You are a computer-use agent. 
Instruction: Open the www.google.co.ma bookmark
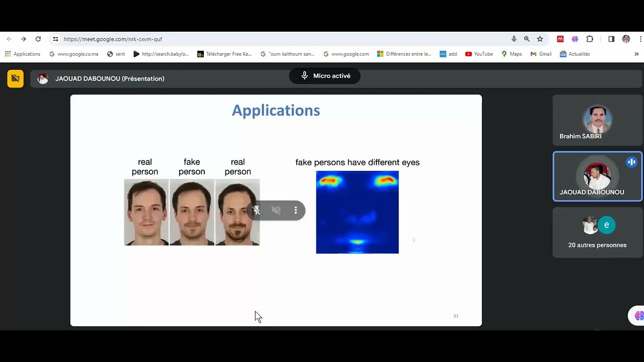(73, 54)
